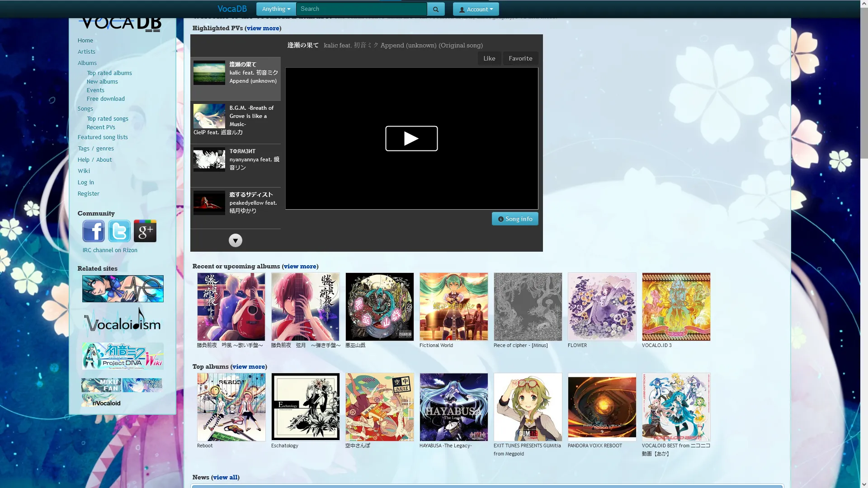Open the HAYABUSA -The Legacy- album cover
Screen dimensions: 868x488
453,407
